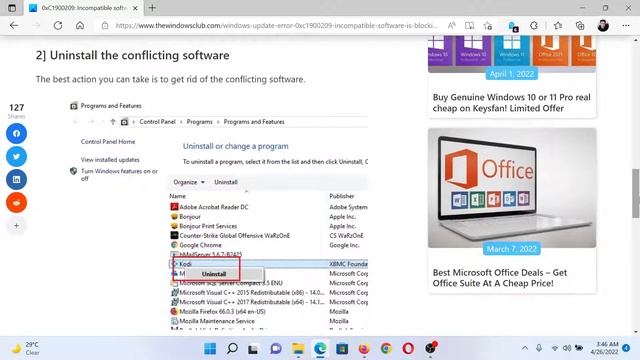Open the Favorites list
Image resolution: width=640 pixels, height=360 pixels.
click(558, 25)
